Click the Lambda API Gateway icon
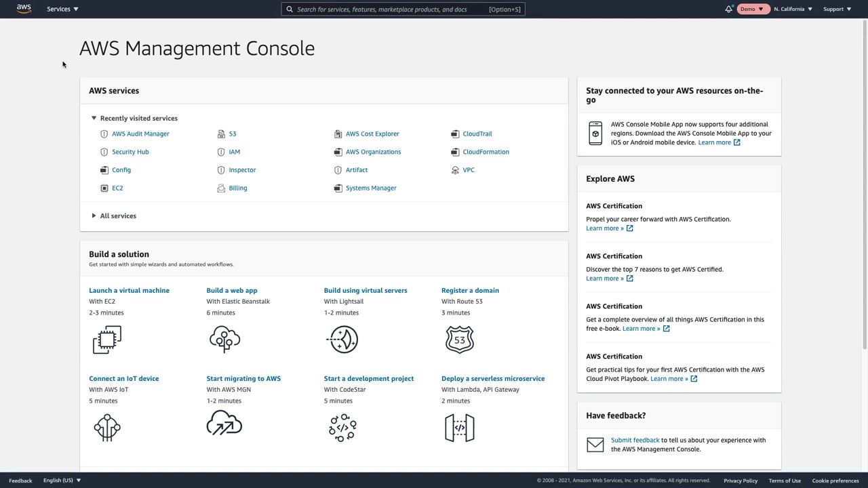Image resolution: width=868 pixels, height=488 pixels. pos(460,428)
